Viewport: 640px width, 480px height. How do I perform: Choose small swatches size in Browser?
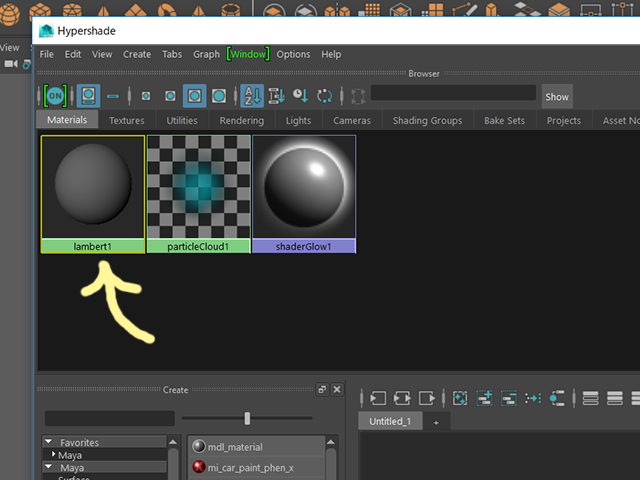[146, 96]
